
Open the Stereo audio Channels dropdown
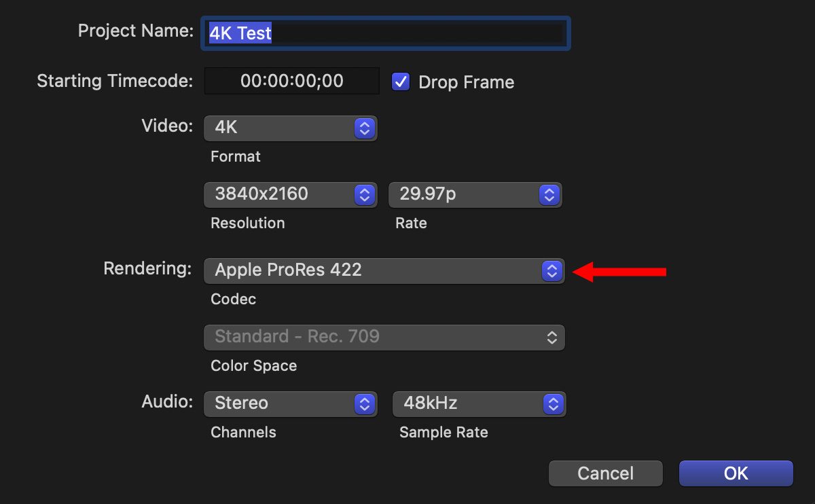tap(290, 403)
